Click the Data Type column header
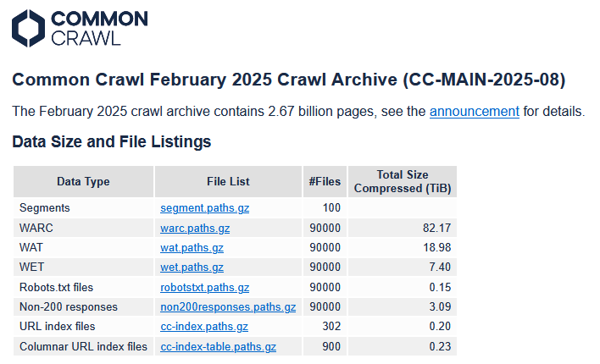This screenshot has width=600, height=364. pyautogui.click(x=83, y=181)
